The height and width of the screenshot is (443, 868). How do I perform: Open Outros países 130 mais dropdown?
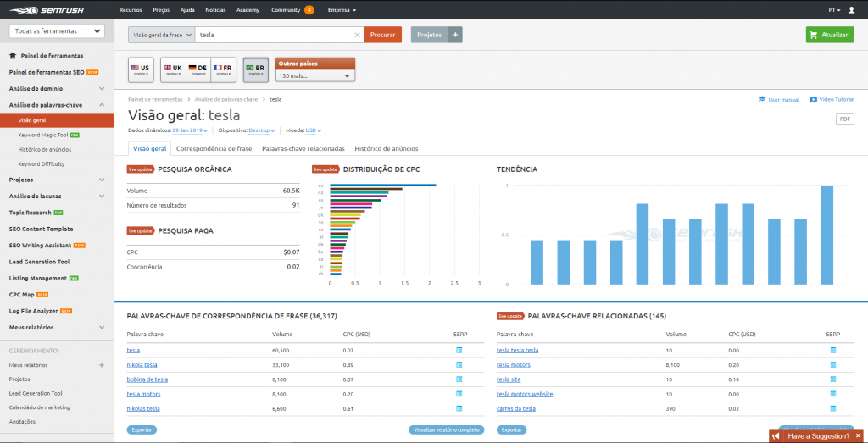pos(315,75)
